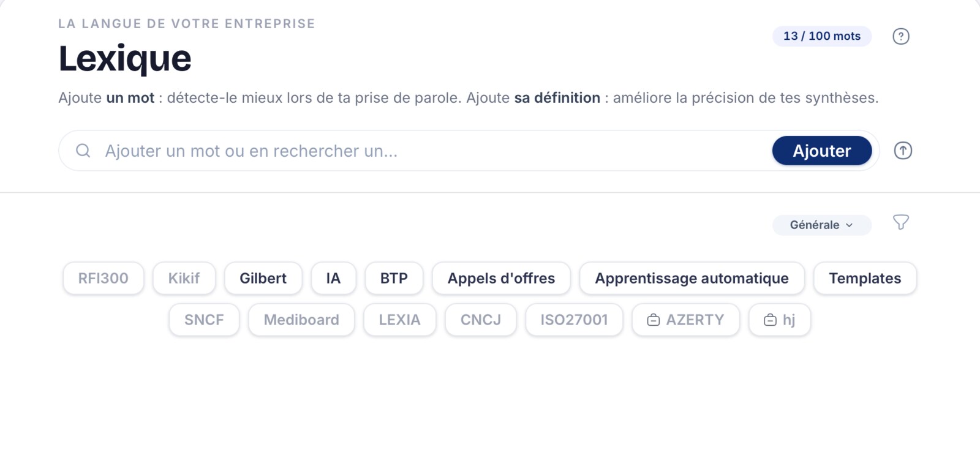Select the ISO27001 word chip
980x466 pixels.
[x=574, y=320]
